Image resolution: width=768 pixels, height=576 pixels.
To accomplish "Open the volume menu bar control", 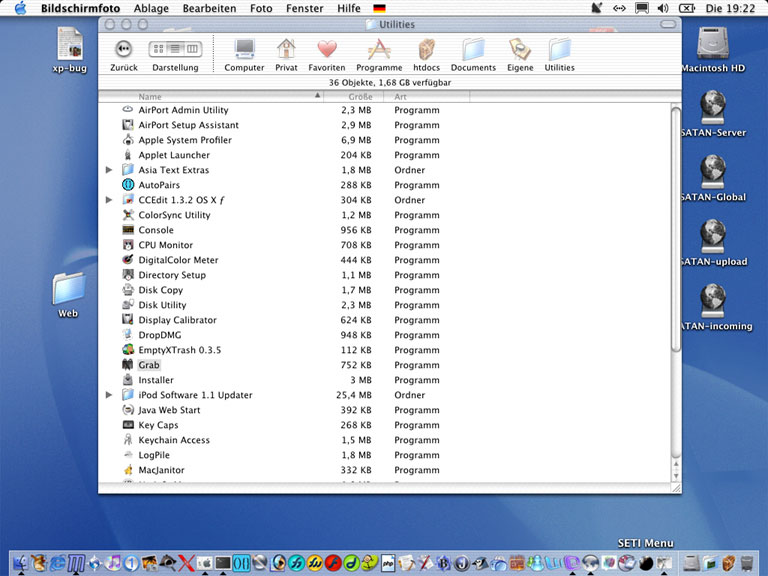I will (x=663, y=8).
